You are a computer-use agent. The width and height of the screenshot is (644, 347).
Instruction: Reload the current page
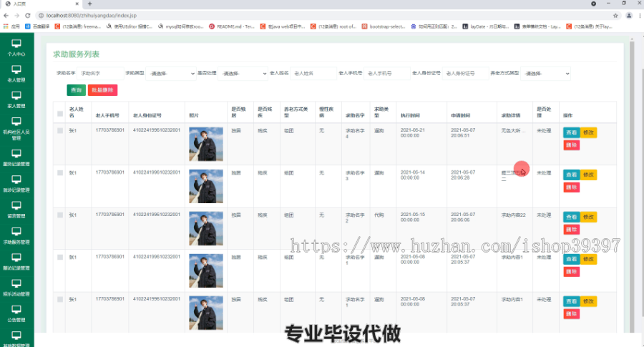[27, 16]
